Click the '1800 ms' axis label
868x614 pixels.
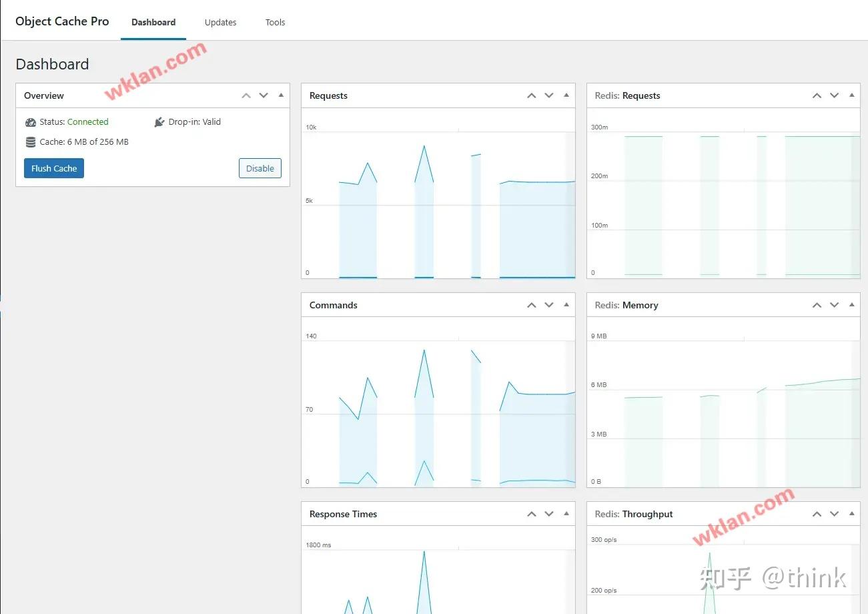point(318,545)
